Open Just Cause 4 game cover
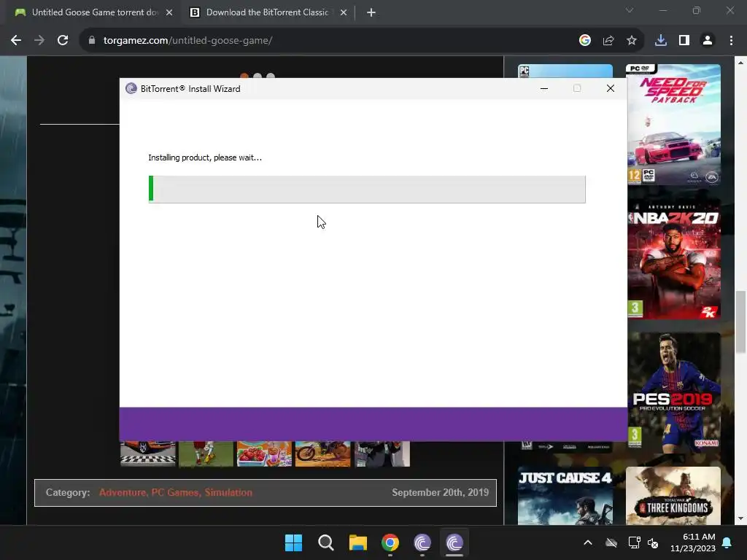 point(565,496)
